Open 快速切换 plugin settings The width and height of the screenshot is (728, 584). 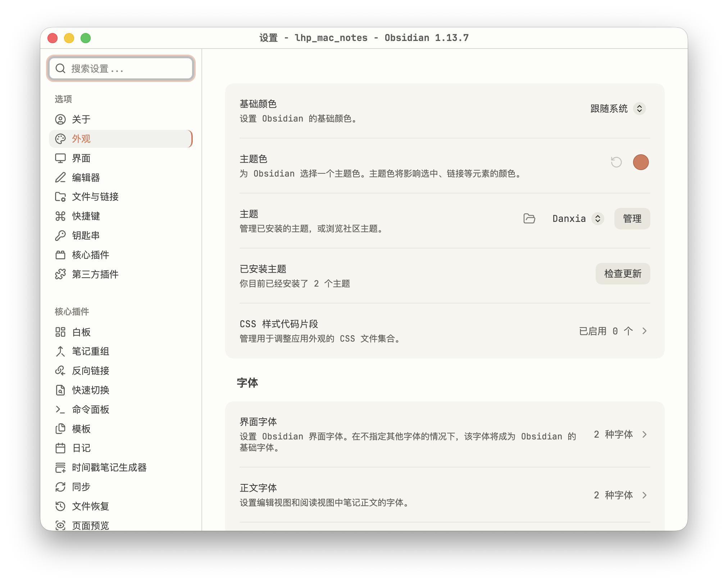121,390
